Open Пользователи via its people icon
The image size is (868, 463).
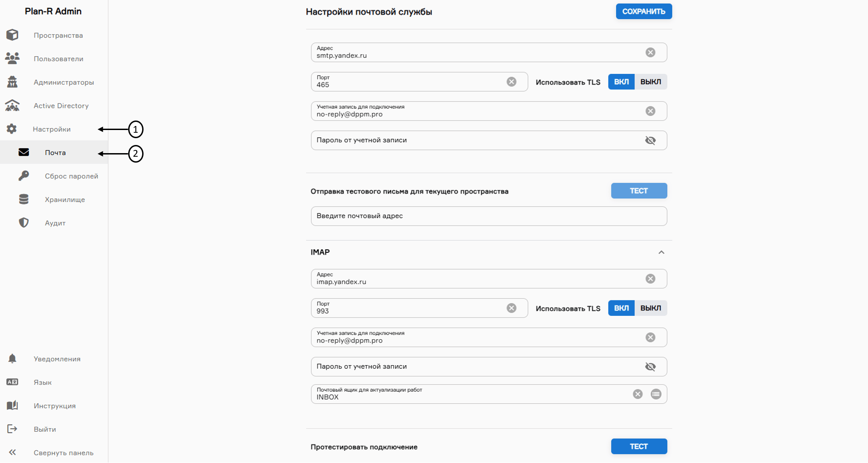point(12,58)
